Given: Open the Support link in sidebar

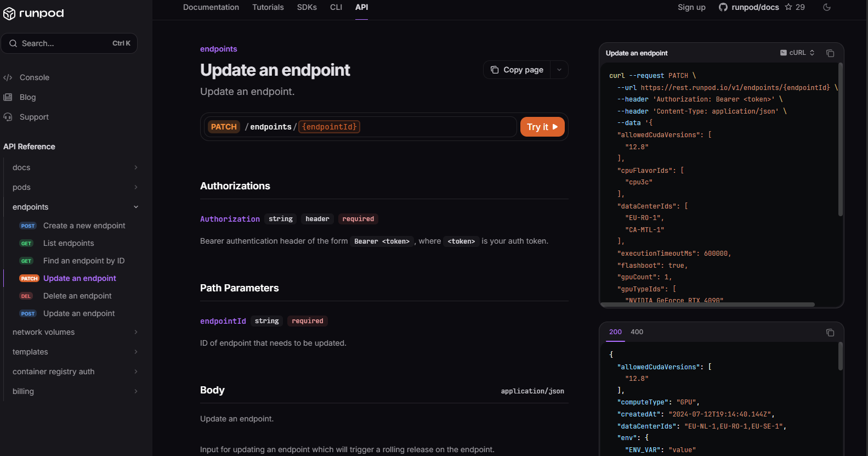Looking at the screenshot, I should (34, 117).
